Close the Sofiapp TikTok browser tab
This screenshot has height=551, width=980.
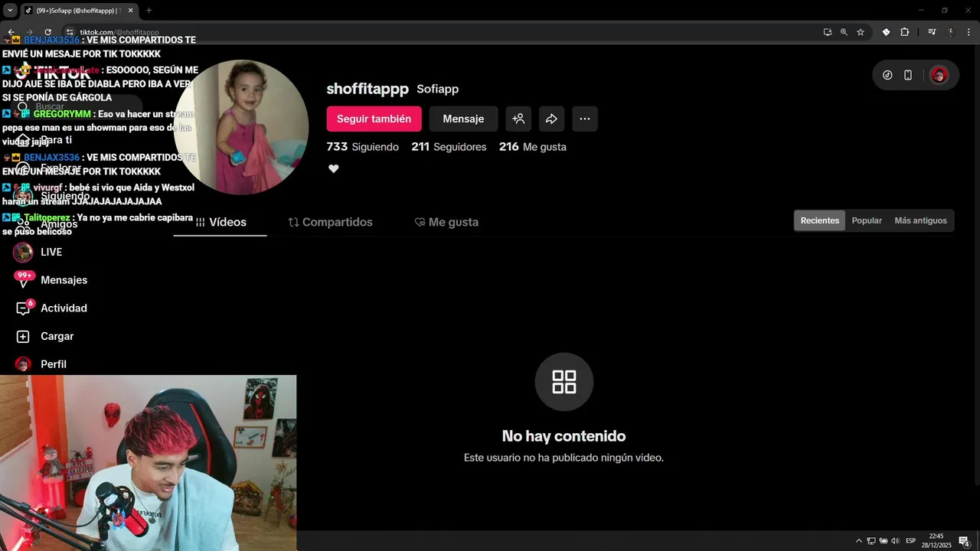click(x=130, y=10)
